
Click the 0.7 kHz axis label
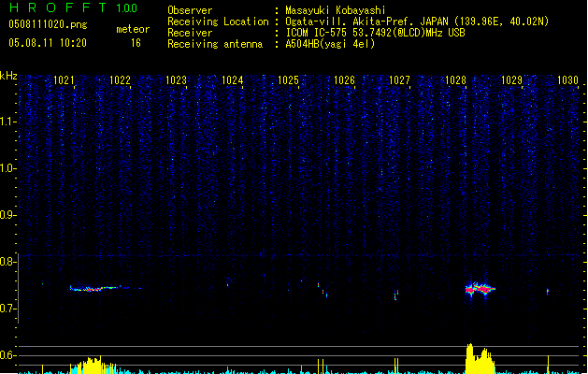coord(7,309)
